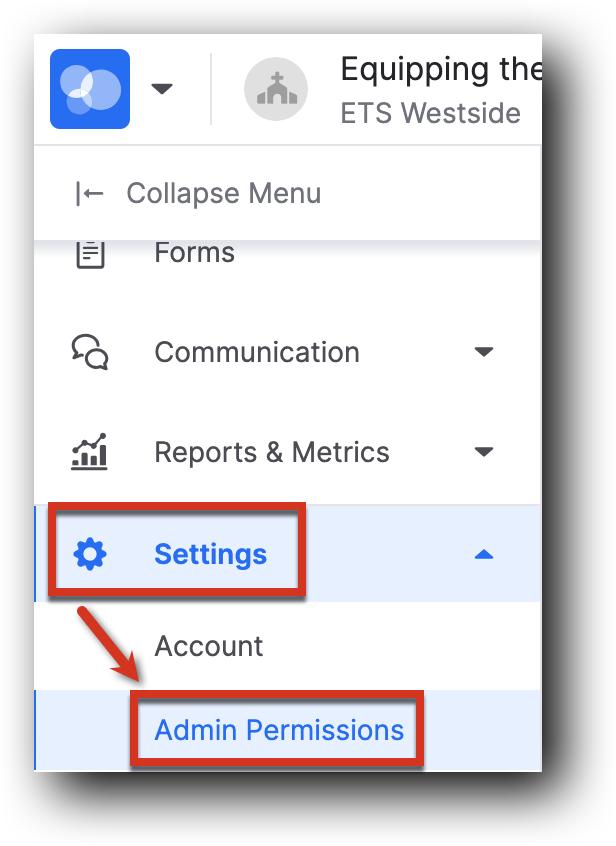The height and width of the screenshot is (846, 616).
Task: Click the Communication speech bubble icon
Action: 90,351
